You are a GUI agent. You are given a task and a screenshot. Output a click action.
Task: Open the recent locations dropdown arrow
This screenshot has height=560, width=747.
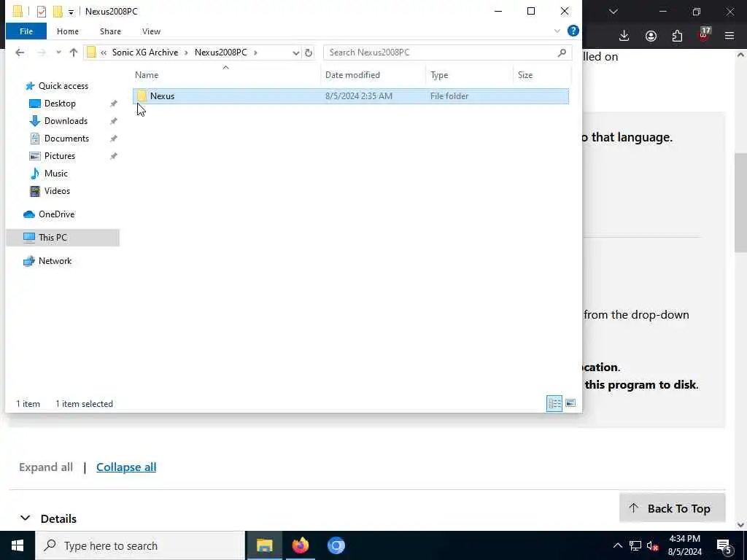pos(58,52)
